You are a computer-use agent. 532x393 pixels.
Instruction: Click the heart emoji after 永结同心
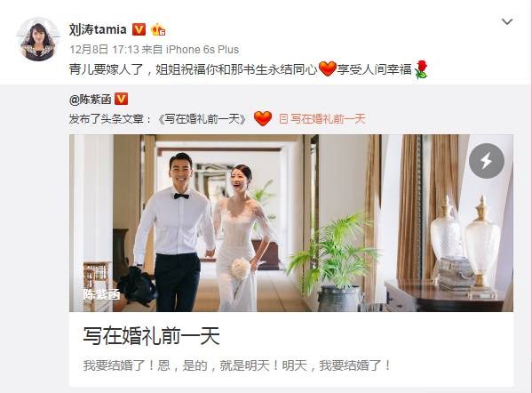(x=328, y=69)
